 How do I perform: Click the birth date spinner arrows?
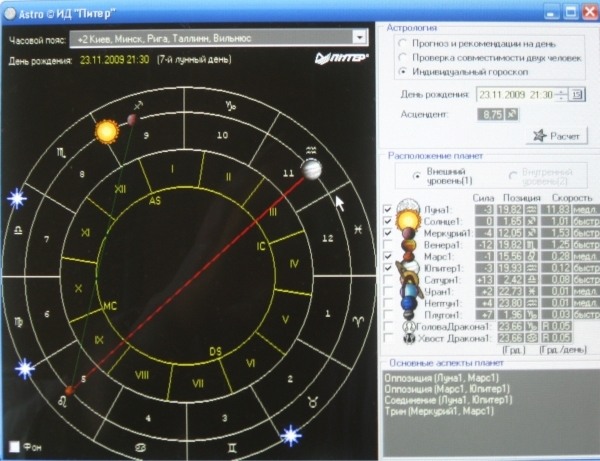pos(561,94)
